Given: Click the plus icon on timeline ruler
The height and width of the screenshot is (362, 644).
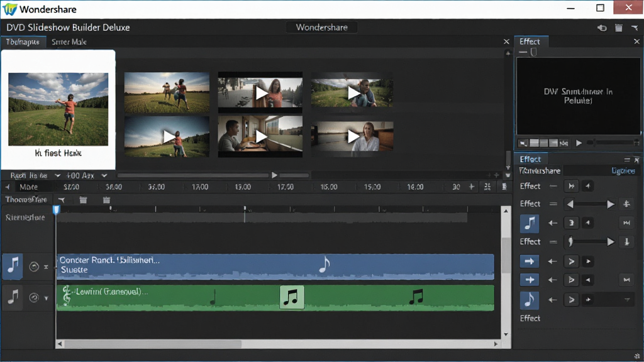Looking at the screenshot, I should [x=472, y=187].
